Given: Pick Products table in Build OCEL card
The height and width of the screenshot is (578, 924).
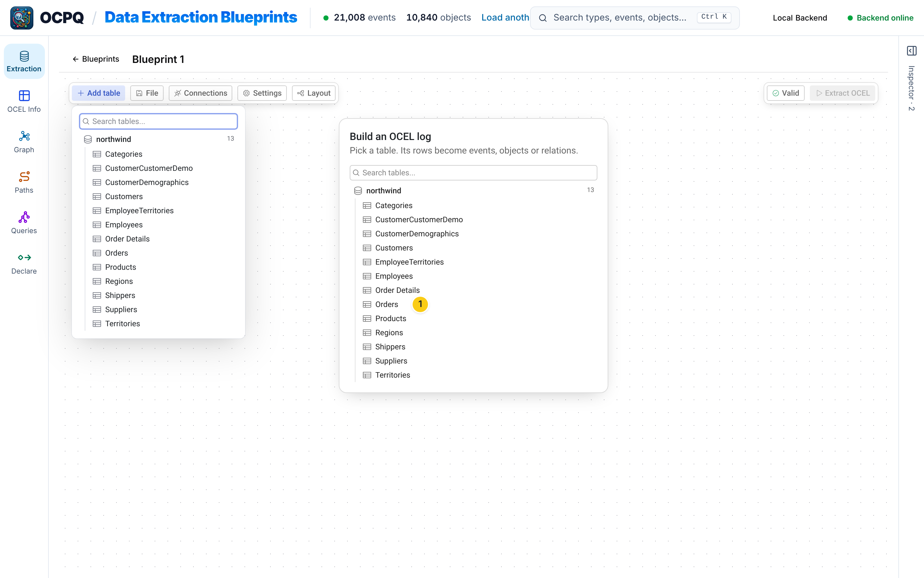Looking at the screenshot, I should pyautogui.click(x=478, y=319).
